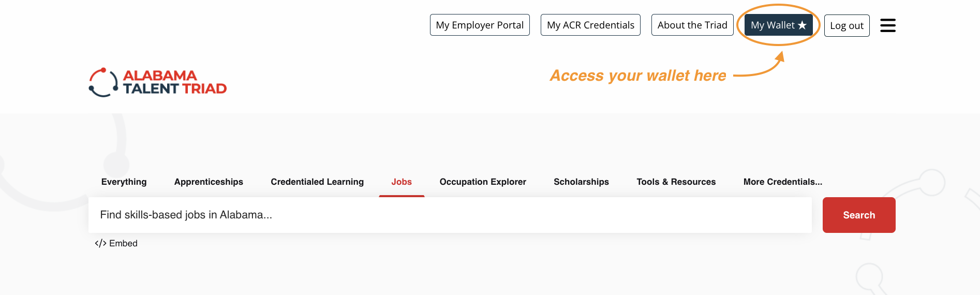Open About the Triad page
Image resolution: width=980 pixels, height=295 pixels.
692,25
